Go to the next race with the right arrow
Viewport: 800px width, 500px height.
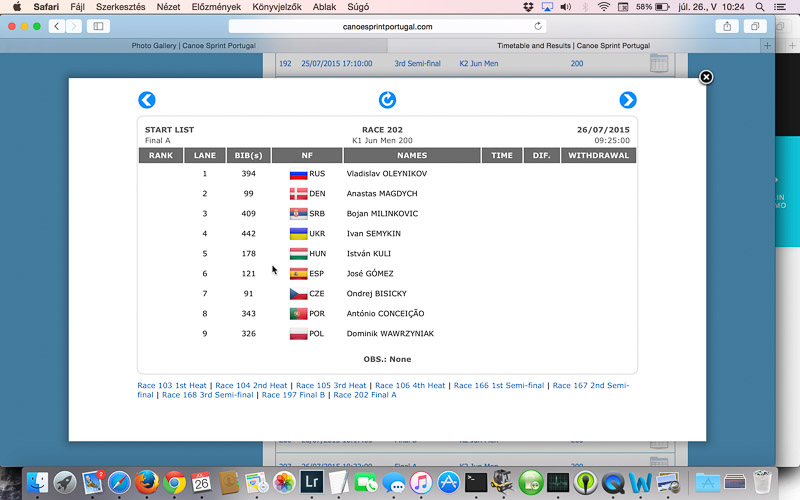(627, 100)
